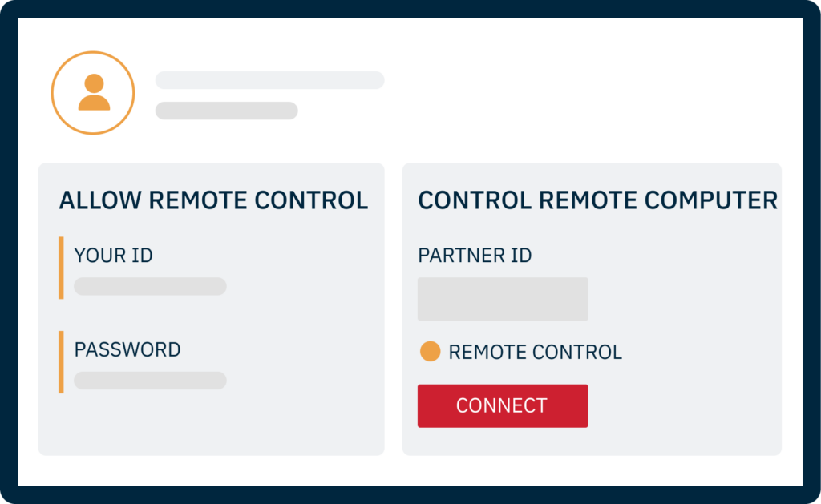The image size is (821, 504).
Task: Select the Remote Control radio button
Action: (430, 351)
